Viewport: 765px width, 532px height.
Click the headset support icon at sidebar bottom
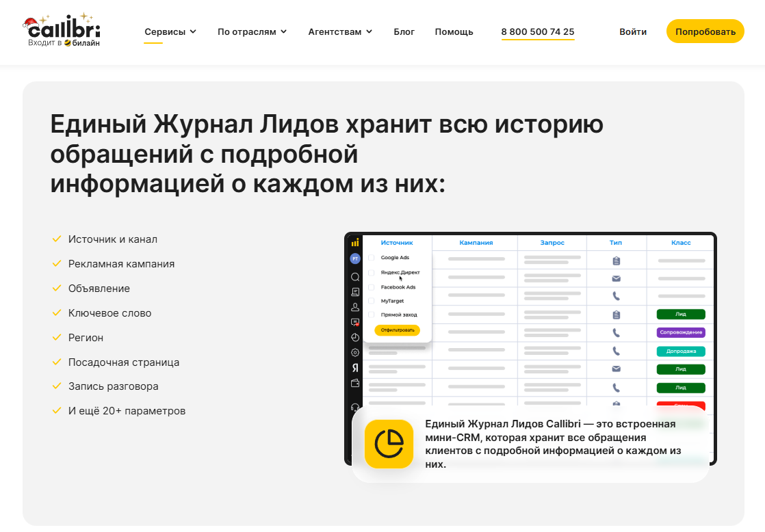(354, 406)
